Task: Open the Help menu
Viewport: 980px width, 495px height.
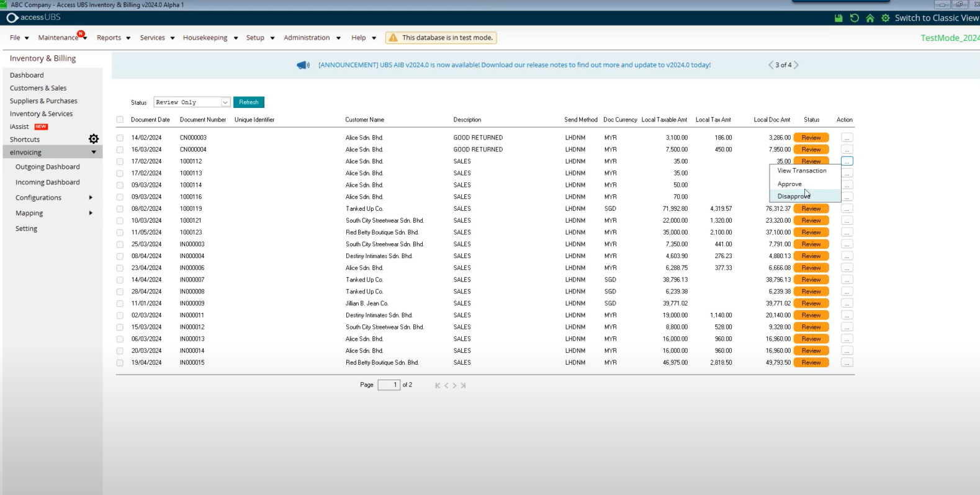Action: pos(364,38)
